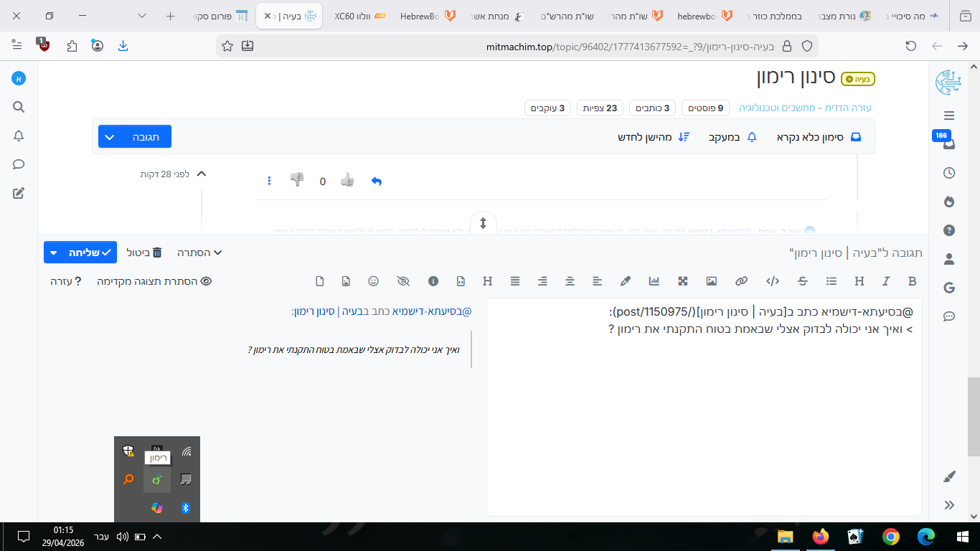980x551 pixels.
Task: Insert inline code with the code icon
Action: [x=773, y=281]
